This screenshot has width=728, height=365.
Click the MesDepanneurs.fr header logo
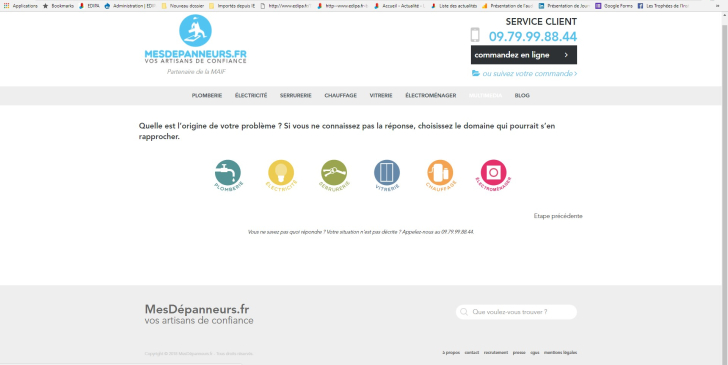195,39
